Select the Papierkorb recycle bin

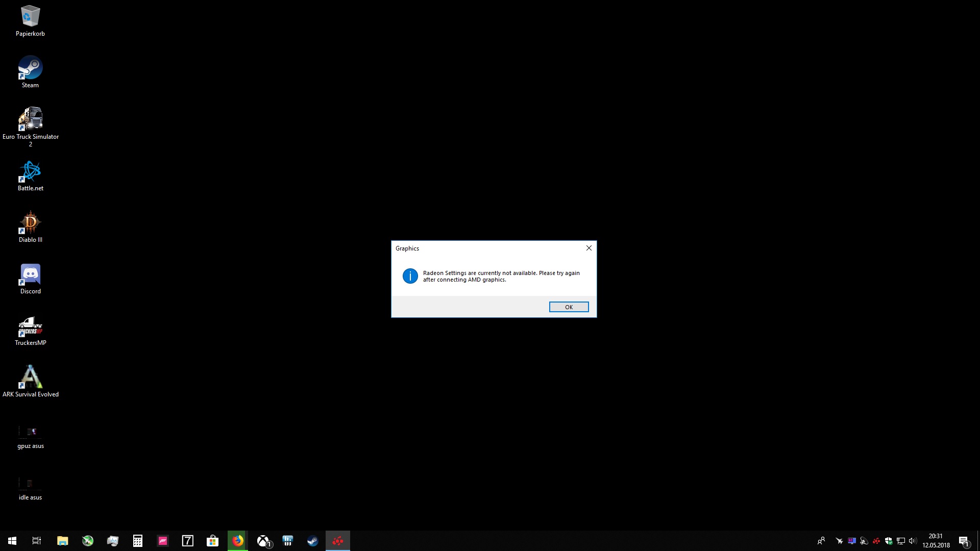point(30,17)
